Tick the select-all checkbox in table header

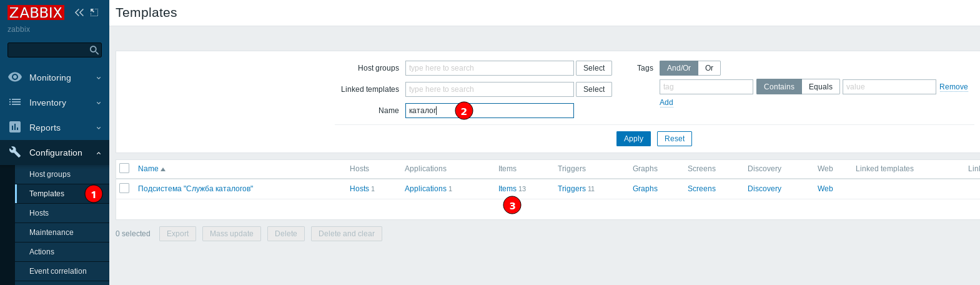(x=124, y=168)
